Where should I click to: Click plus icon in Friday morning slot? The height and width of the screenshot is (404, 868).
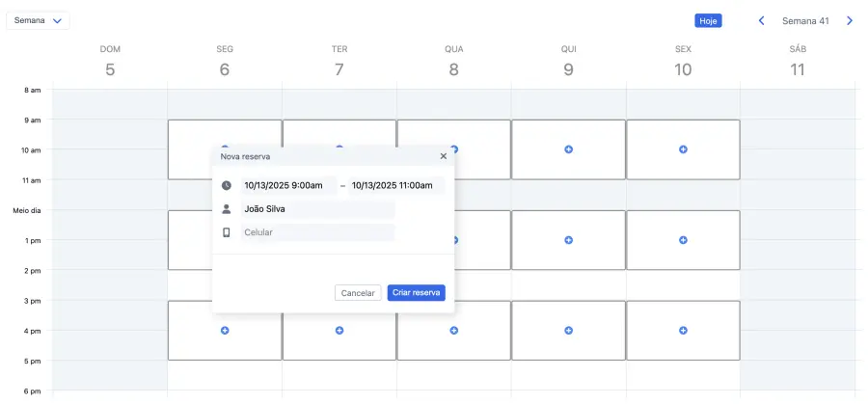[x=683, y=149]
